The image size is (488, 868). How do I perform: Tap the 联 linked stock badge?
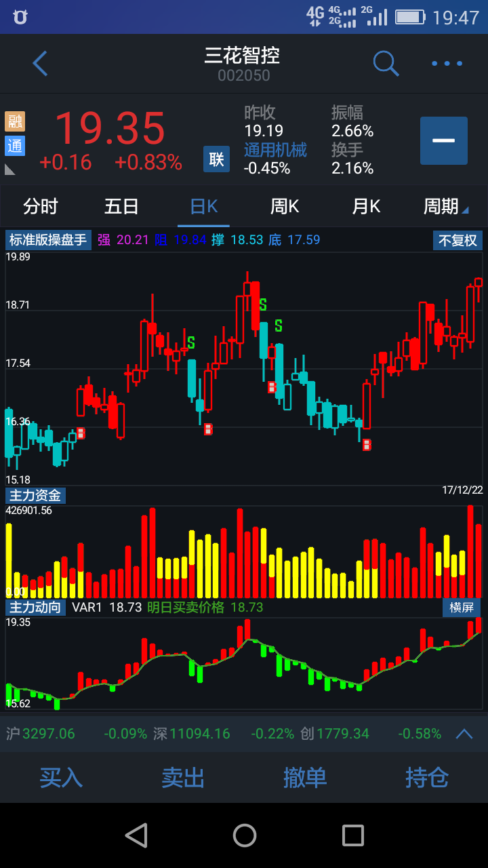(x=216, y=159)
